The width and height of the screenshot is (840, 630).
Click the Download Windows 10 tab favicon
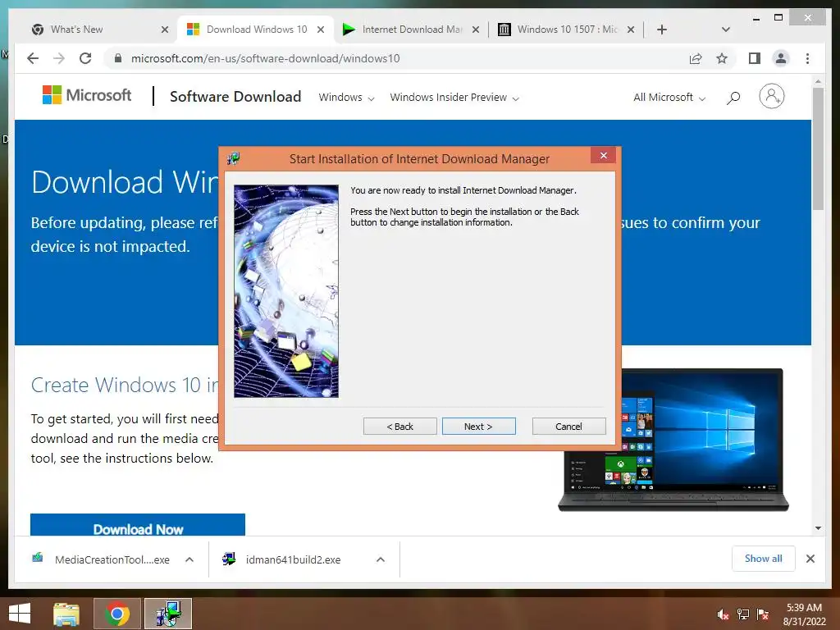193,30
